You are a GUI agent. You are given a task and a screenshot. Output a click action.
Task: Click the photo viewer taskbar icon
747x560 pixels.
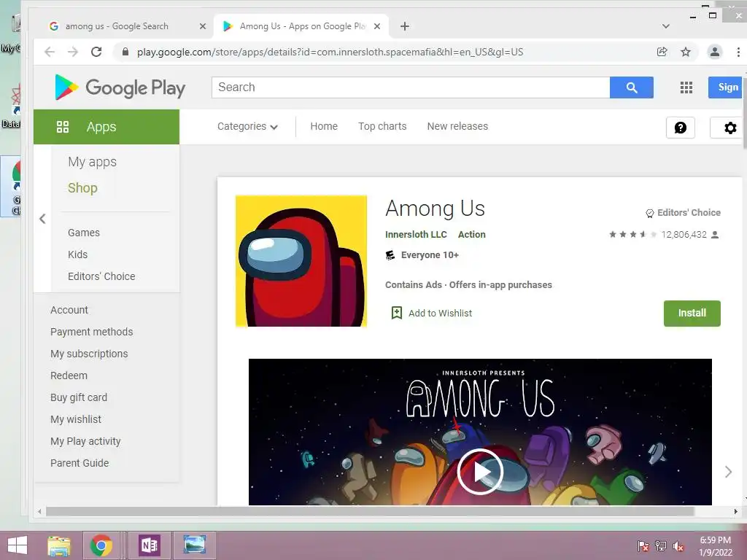[194, 545]
